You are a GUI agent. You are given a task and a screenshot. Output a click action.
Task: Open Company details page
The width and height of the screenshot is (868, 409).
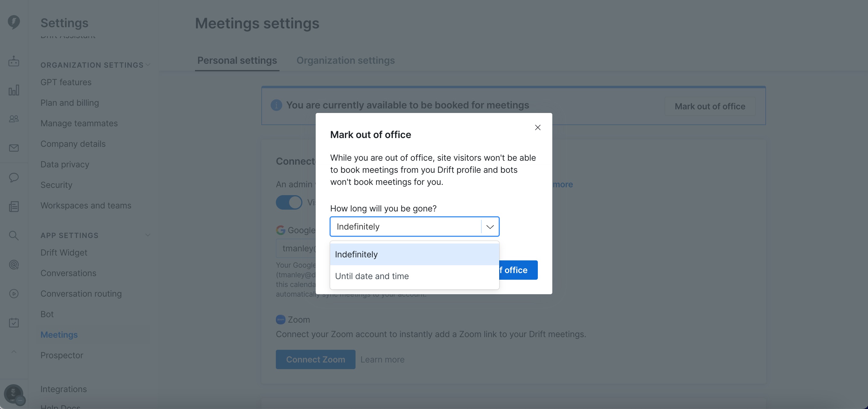coord(73,144)
